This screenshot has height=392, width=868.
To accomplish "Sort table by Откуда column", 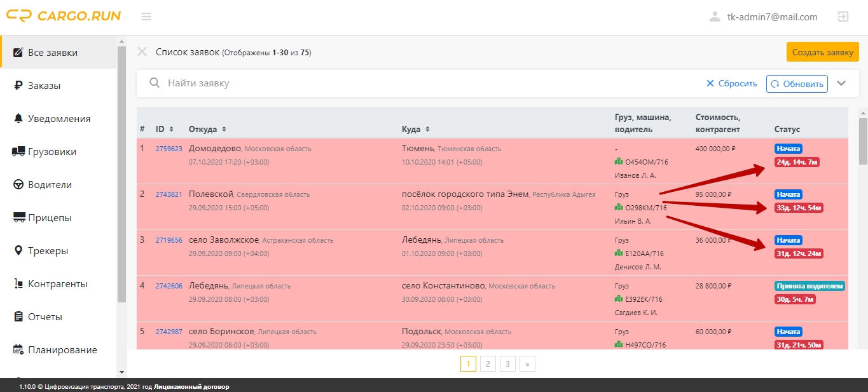I will (207, 129).
